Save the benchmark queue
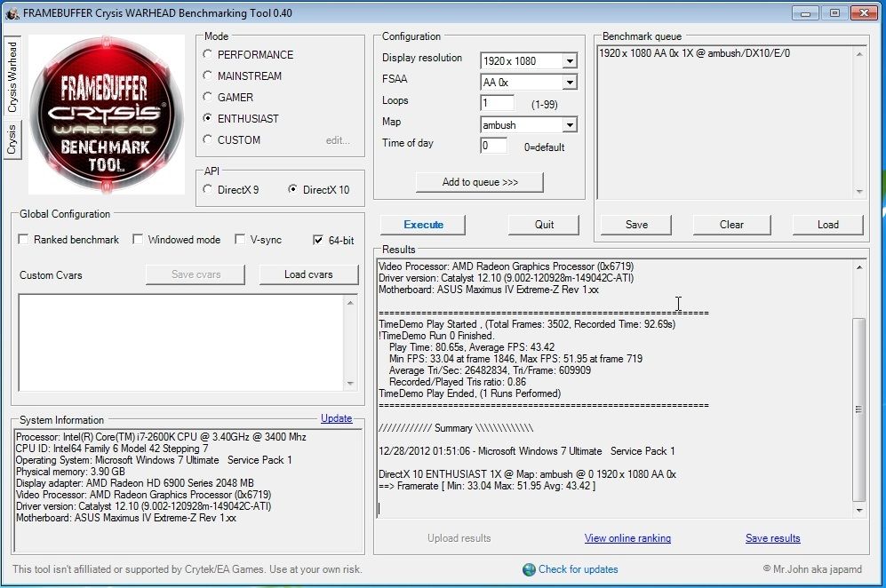Screen dimensions: 886x588 coord(636,225)
